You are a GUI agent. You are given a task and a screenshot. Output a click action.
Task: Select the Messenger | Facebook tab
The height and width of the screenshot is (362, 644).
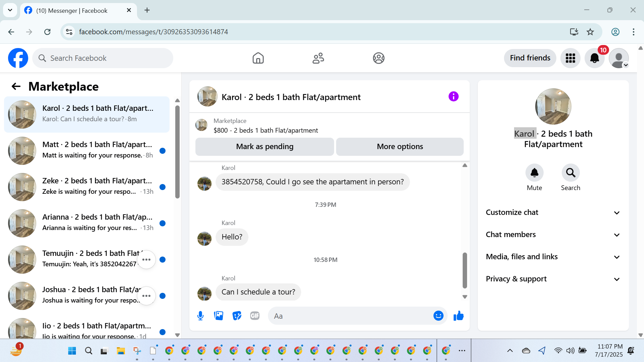pos(79,11)
